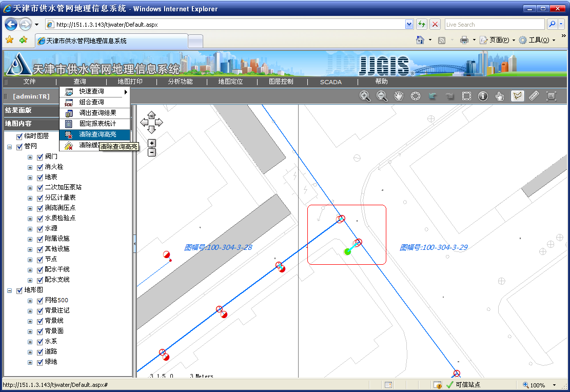Collapse the 地形图 layer group
The width and height of the screenshot is (570, 392).
(x=10, y=290)
